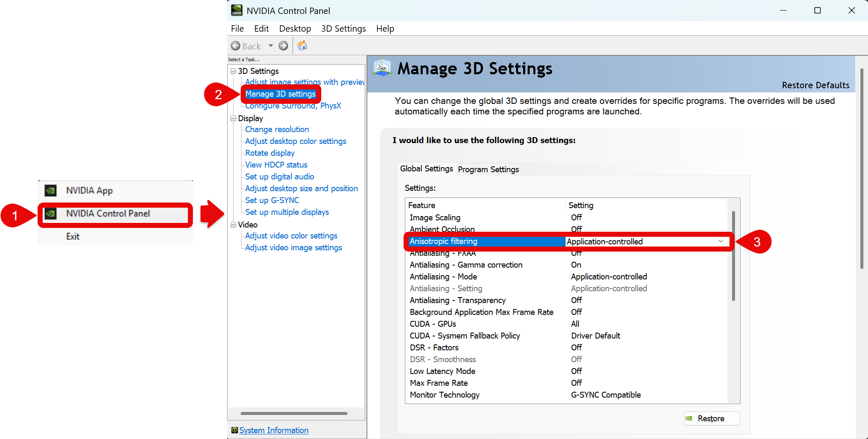
Task: Select the Antialiasing - Mode row
Action: pos(566,276)
